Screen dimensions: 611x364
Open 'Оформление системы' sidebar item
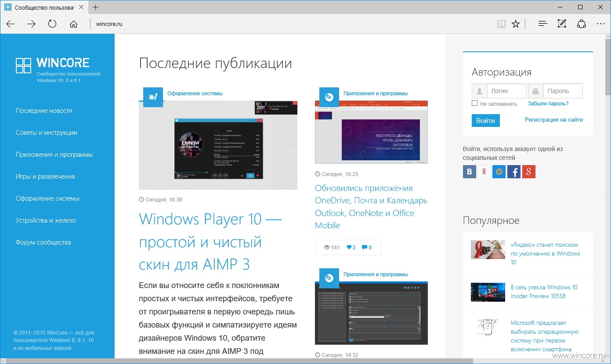(x=47, y=198)
